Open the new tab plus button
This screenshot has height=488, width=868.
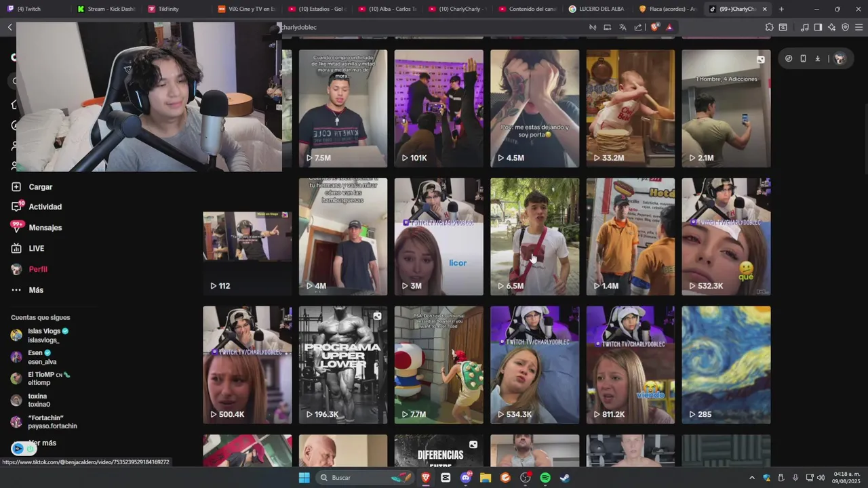(781, 9)
